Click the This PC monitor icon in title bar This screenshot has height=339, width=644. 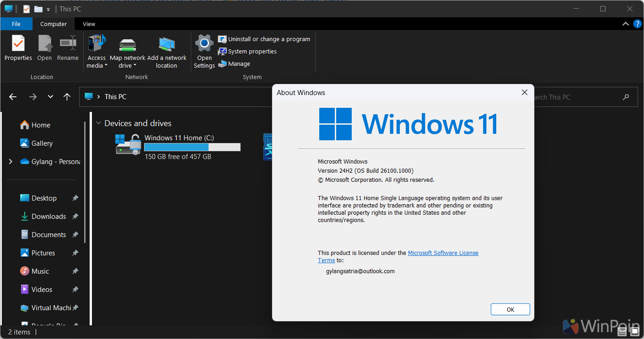coord(9,9)
